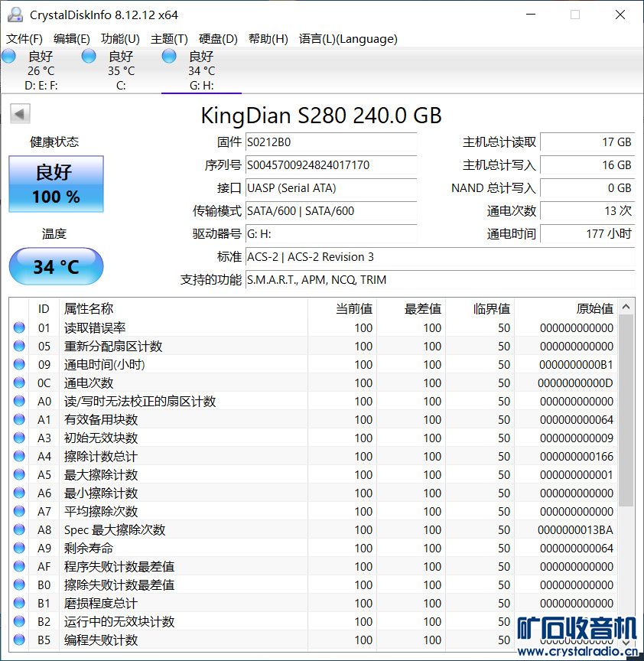The height and width of the screenshot is (661, 644).
Task: Click status orb for A8 Spec 最大擦除次数
Action: [19, 529]
